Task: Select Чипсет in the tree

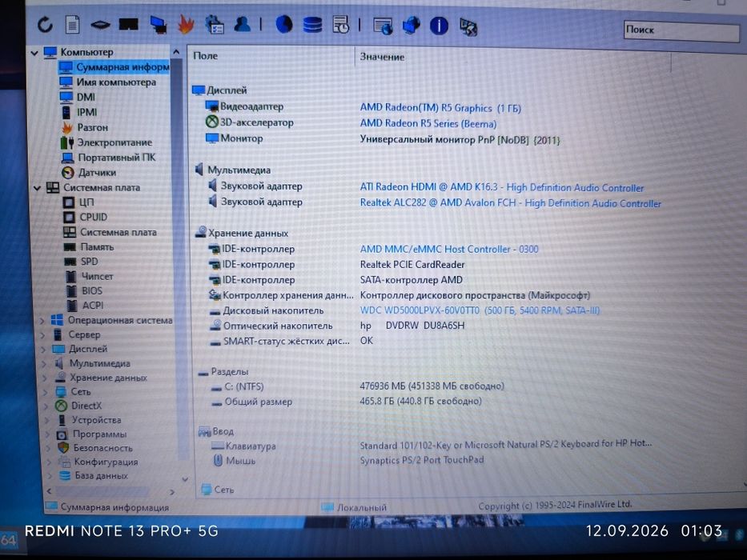Action: [x=97, y=276]
